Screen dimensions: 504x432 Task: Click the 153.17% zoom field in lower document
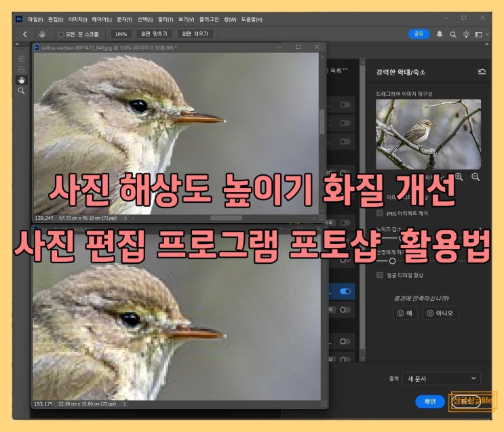point(43,404)
